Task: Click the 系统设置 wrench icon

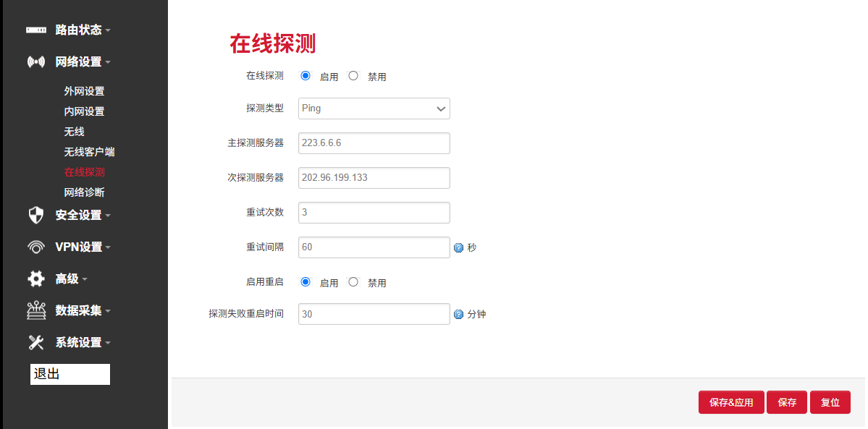Action: [35, 342]
